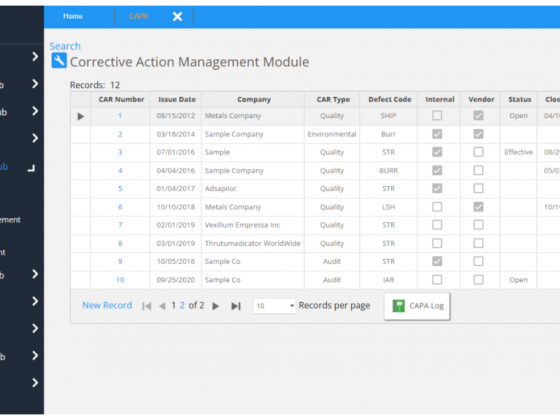The width and height of the screenshot is (560, 420).
Task: Jump to last page of records
Action: (236, 306)
